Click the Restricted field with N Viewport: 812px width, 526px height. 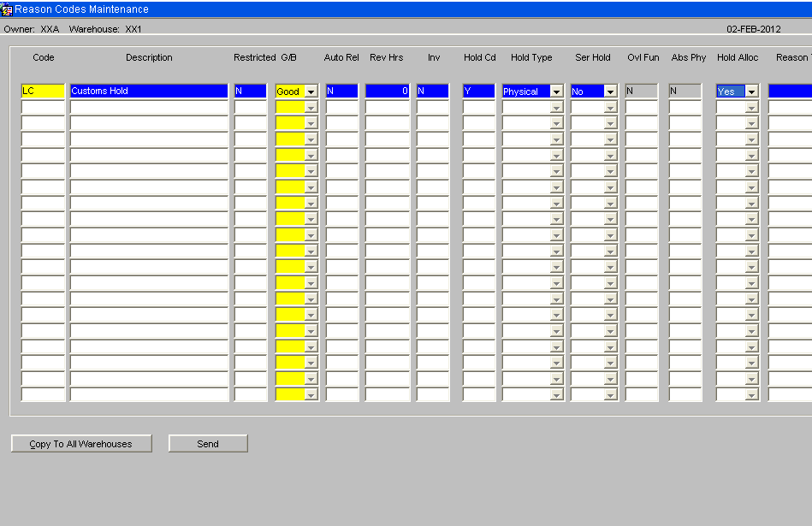[x=250, y=92]
